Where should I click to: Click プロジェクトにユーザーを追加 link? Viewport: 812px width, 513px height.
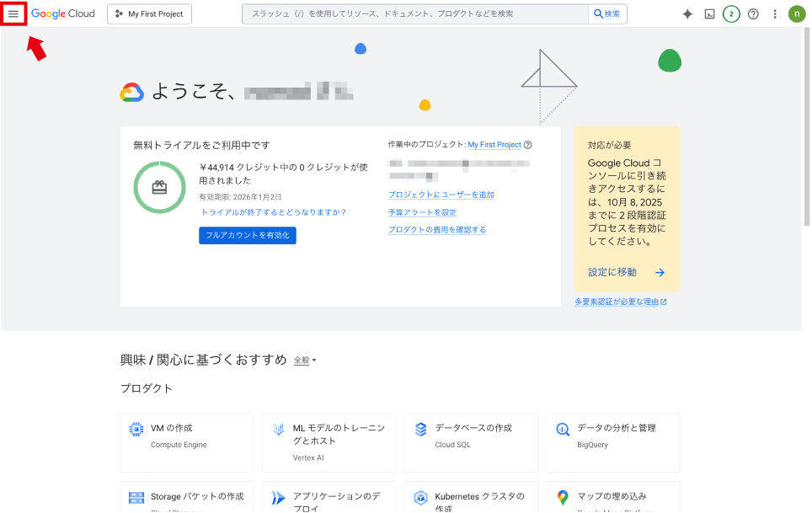coord(441,195)
